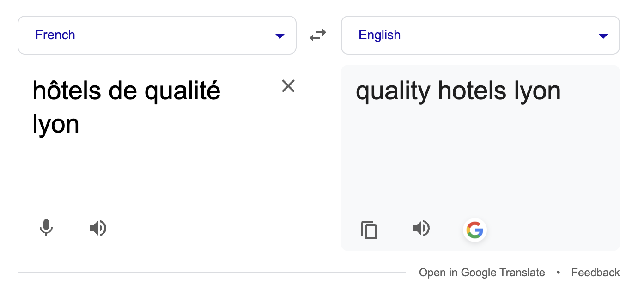
Task: Search the translation with Google icon
Action: point(474,230)
